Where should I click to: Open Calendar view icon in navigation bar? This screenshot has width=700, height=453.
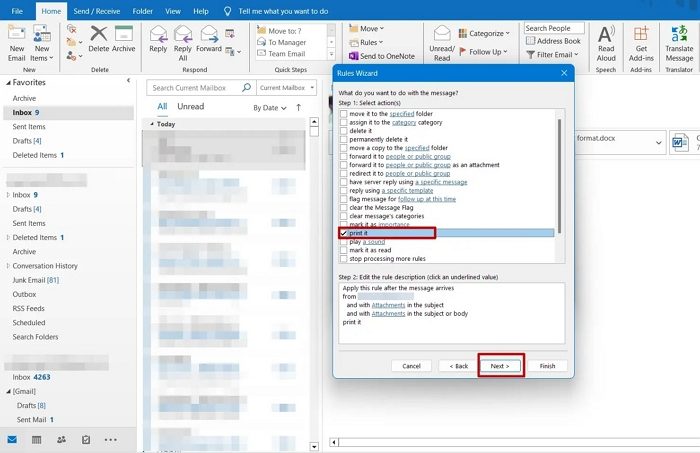click(37, 440)
